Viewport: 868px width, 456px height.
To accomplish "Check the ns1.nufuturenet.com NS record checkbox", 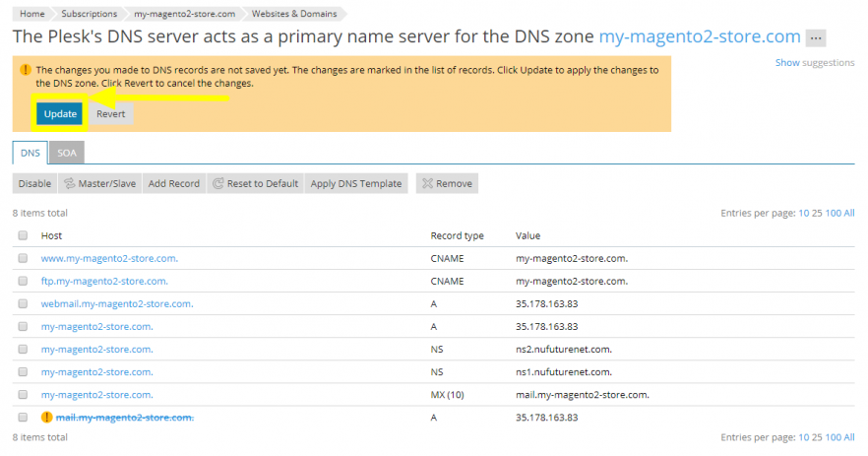I will (23, 371).
